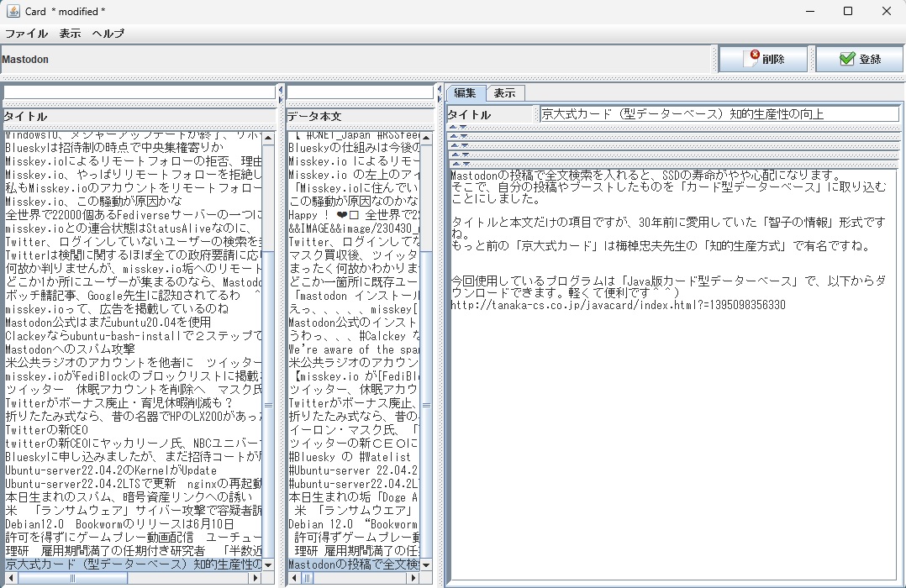The height and width of the screenshot is (588, 906).
Task: Switch to the 編集 tab
Action: (465, 93)
